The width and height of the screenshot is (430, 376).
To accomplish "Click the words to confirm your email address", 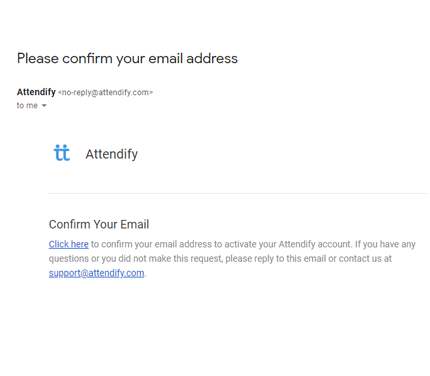I will pyautogui.click(x=151, y=244).
